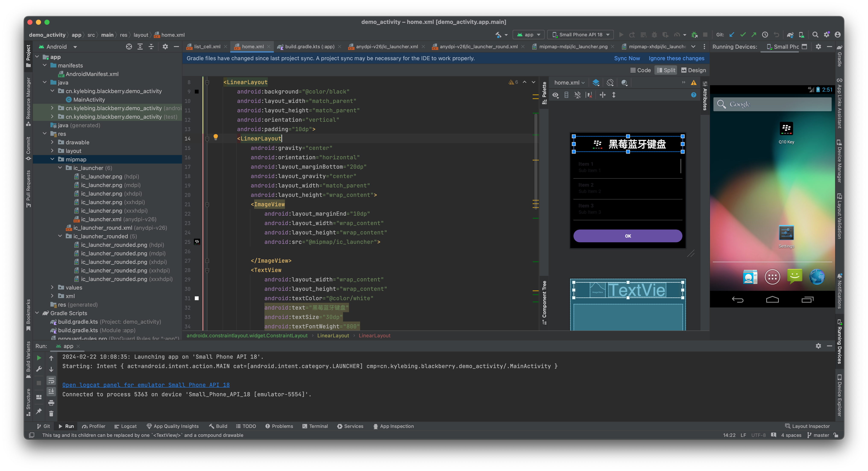Click the Rerun green play icon in Run panel

(x=39, y=358)
